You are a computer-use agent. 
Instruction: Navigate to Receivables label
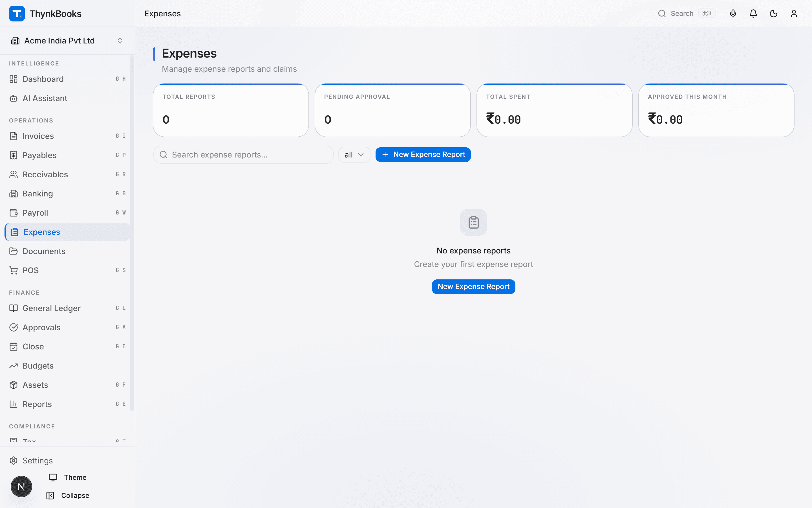coord(45,174)
